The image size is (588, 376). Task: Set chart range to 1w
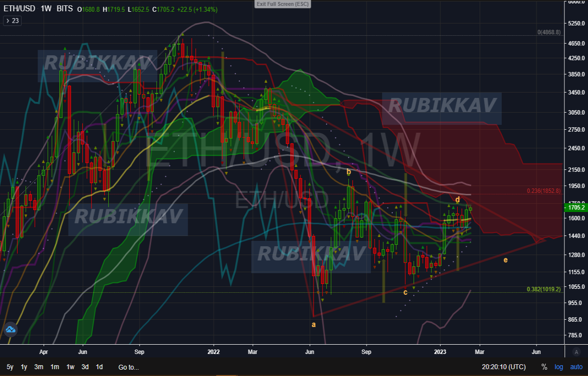click(x=71, y=367)
